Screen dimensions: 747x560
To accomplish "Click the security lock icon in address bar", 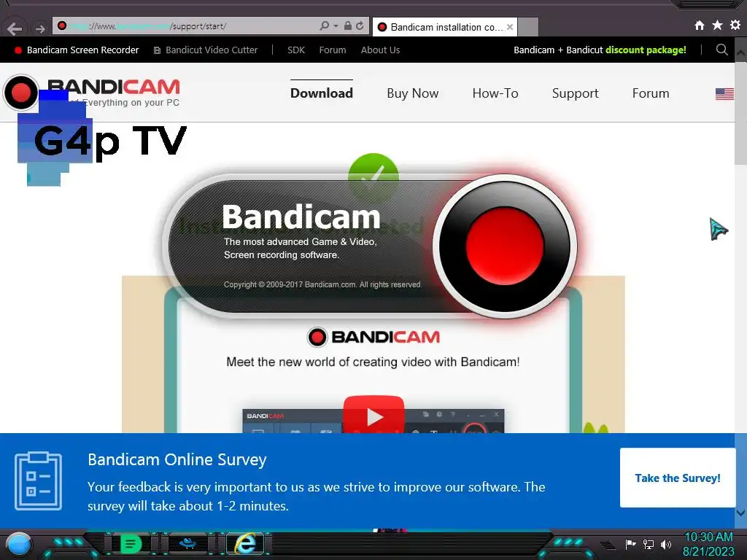I will 348,26.
